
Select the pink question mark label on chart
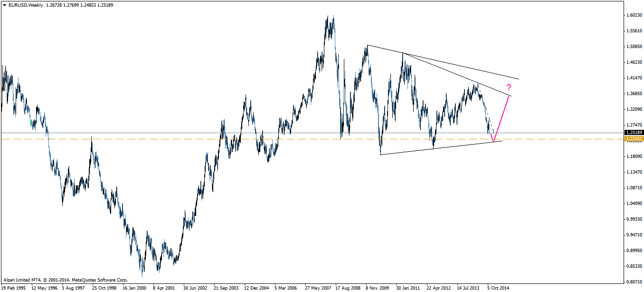pos(509,88)
